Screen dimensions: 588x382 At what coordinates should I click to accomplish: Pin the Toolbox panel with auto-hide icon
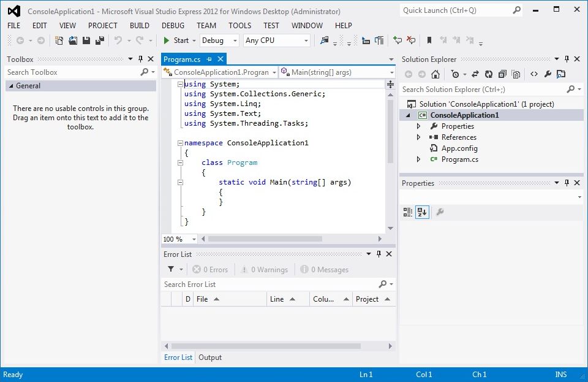[x=140, y=59]
